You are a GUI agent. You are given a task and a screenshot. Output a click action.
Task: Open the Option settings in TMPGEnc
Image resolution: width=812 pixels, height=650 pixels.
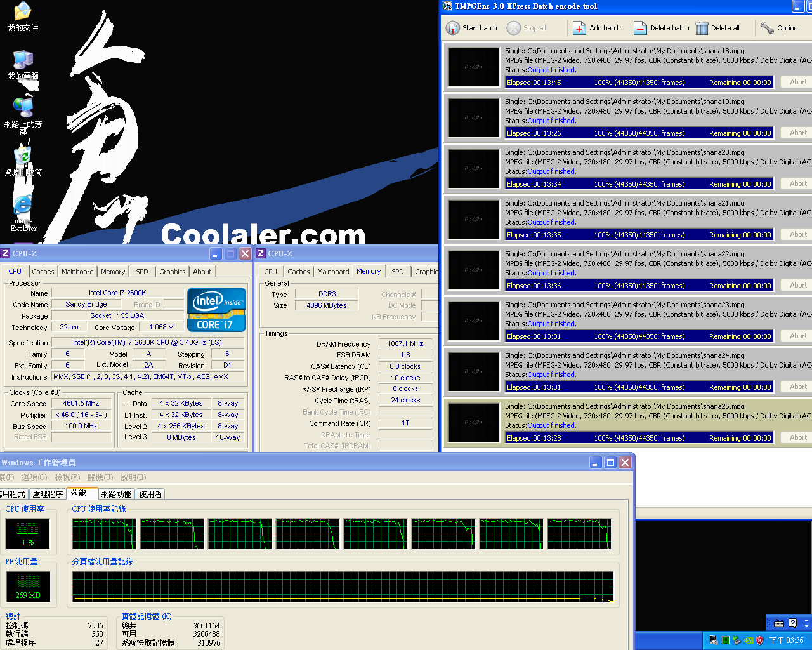(x=779, y=28)
